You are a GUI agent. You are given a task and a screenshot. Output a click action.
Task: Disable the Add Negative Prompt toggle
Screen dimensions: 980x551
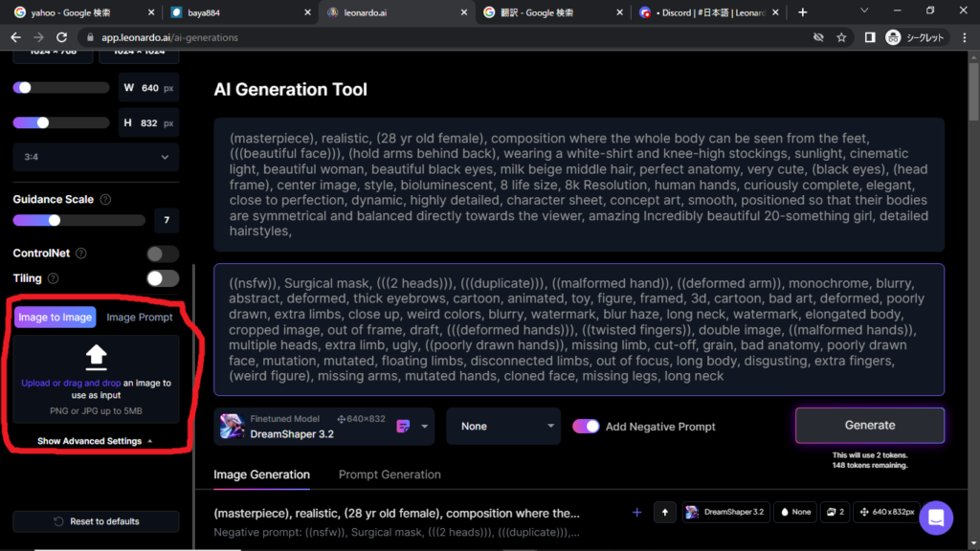point(586,427)
